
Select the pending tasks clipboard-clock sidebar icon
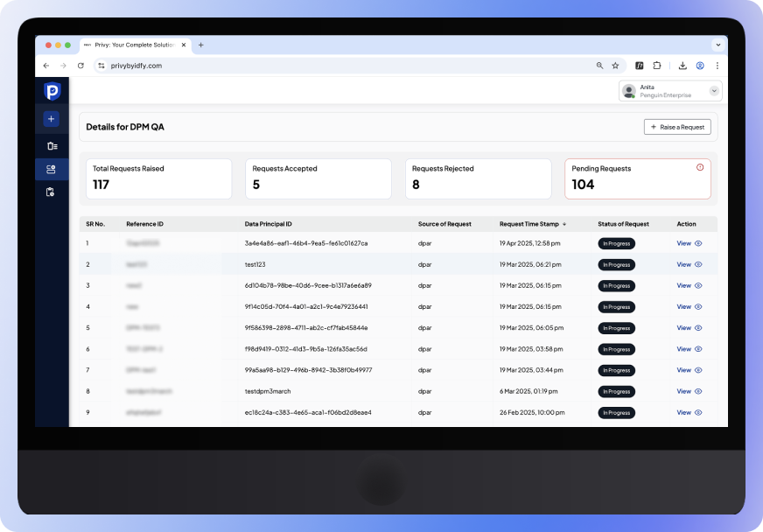pos(51,192)
